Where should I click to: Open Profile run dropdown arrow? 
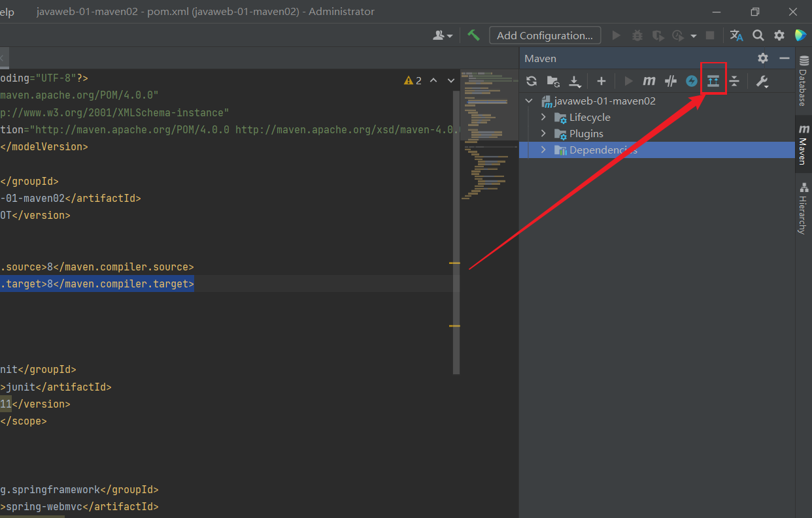click(694, 36)
